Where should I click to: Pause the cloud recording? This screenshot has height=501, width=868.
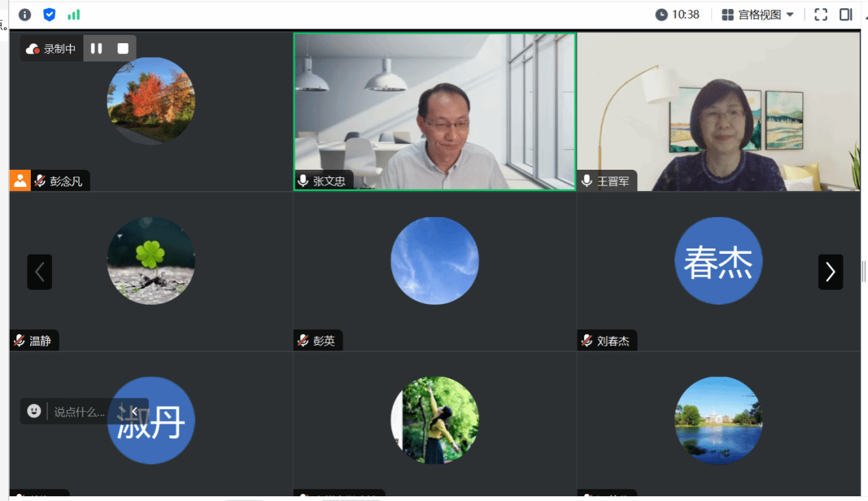pyautogui.click(x=97, y=49)
